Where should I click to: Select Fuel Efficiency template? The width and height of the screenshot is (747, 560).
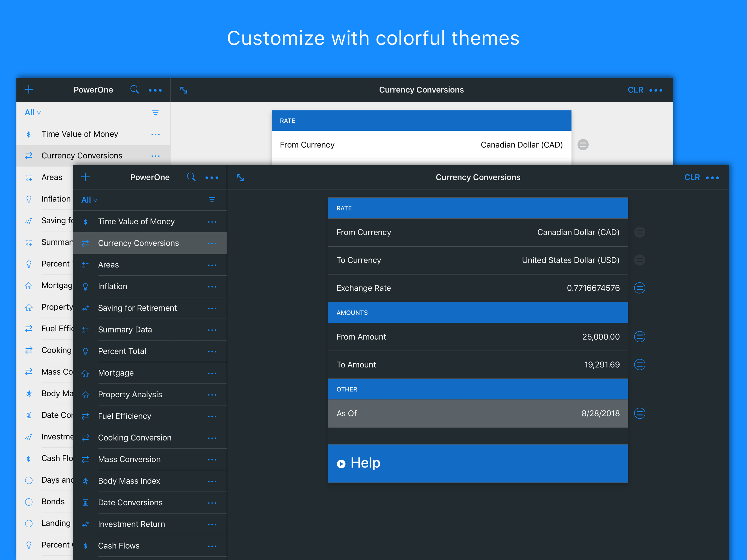coord(150,416)
